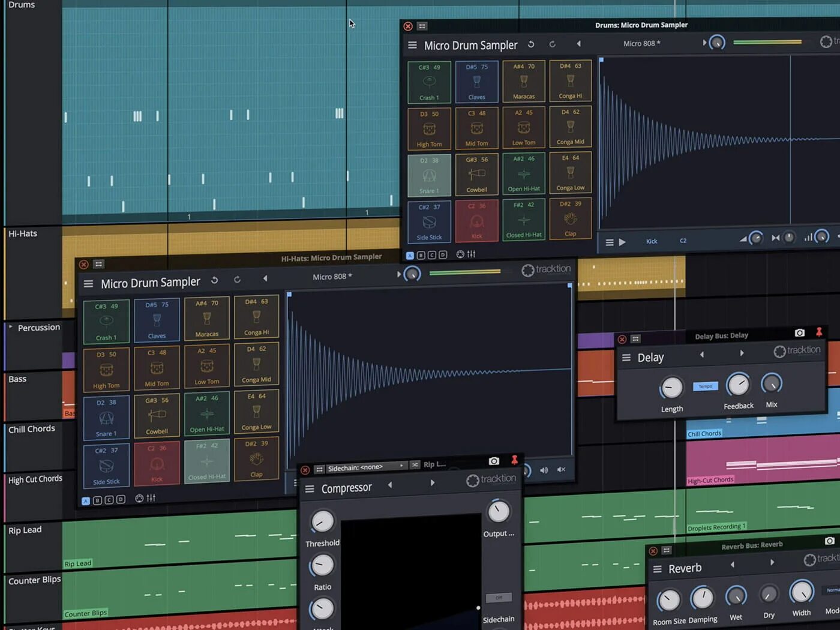Click Micro 808 preset name in Drums sampler
Image resolution: width=840 pixels, height=630 pixels.
641,43
